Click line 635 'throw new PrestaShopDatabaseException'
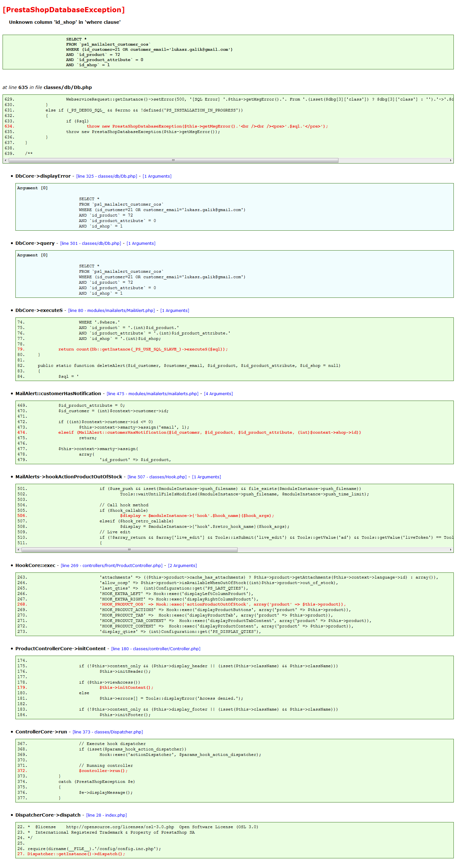Viewport: 457px width, 868px height. (x=143, y=132)
